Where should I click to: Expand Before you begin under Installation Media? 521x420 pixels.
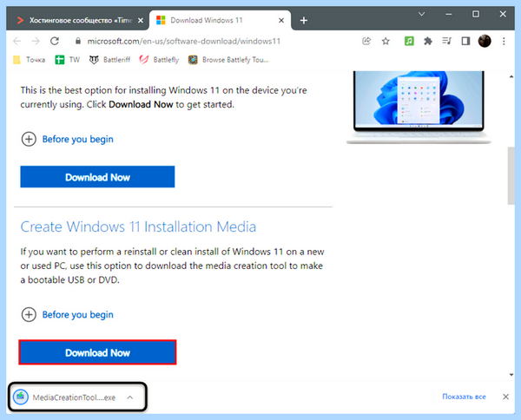pyautogui.click(x=68, y=314)
